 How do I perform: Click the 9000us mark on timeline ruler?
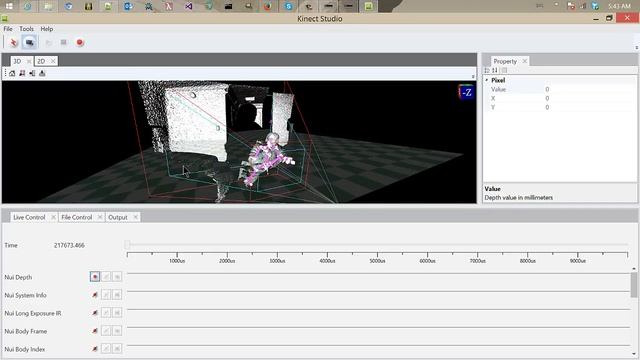pyautogui.click(x=578, y=260)
